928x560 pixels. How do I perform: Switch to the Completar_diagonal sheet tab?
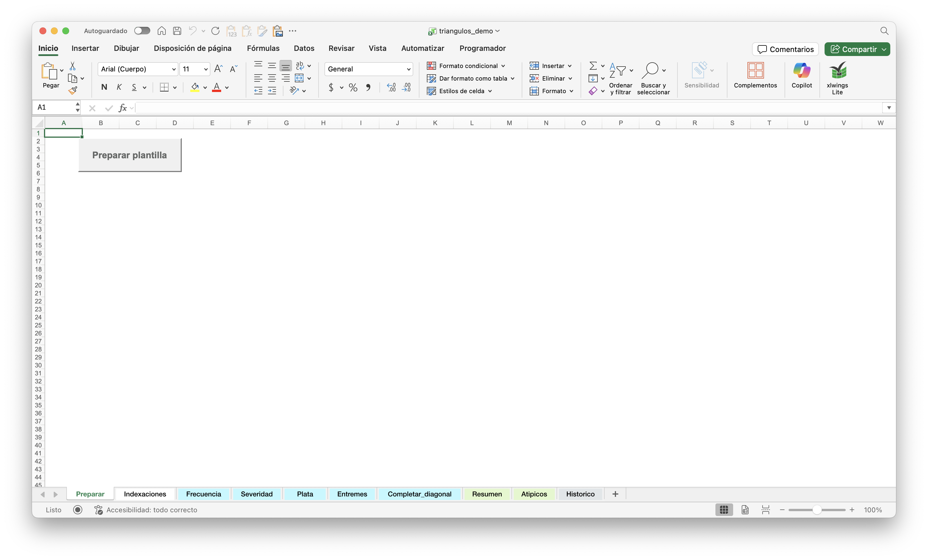pos(419,494)
